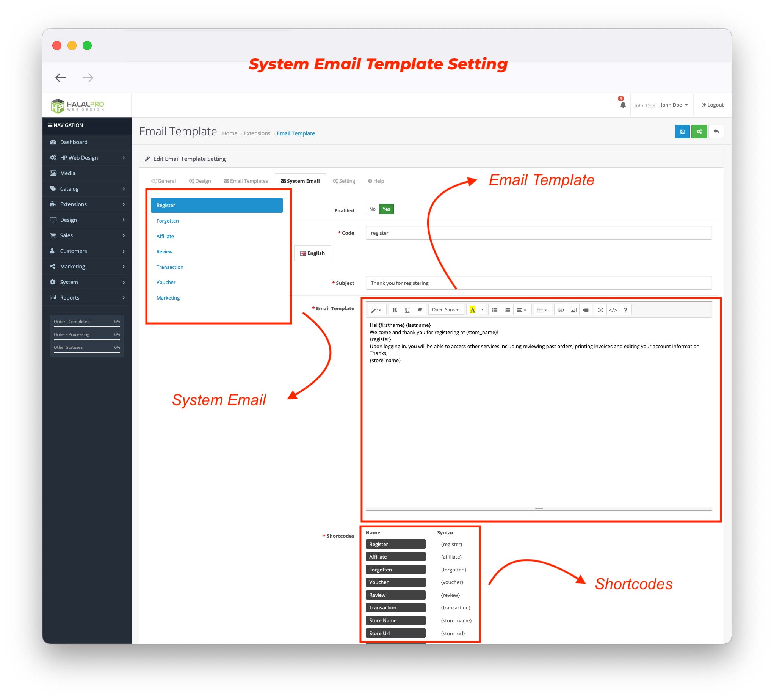The image size is (774, 700).
Task: Click the Orders Processing progress bar
Action: [87, 340]
